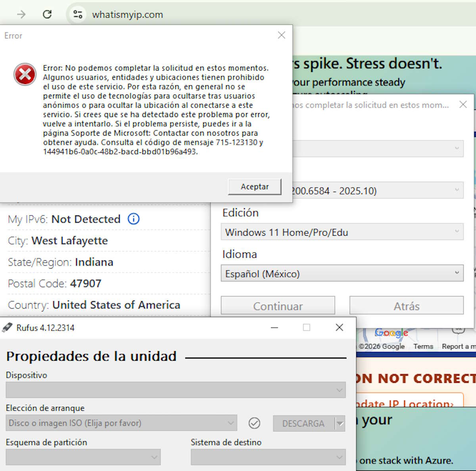Click the Rufus USB icon in title bar
Viewport: 476px width, 471px height.
click(7, 328)
